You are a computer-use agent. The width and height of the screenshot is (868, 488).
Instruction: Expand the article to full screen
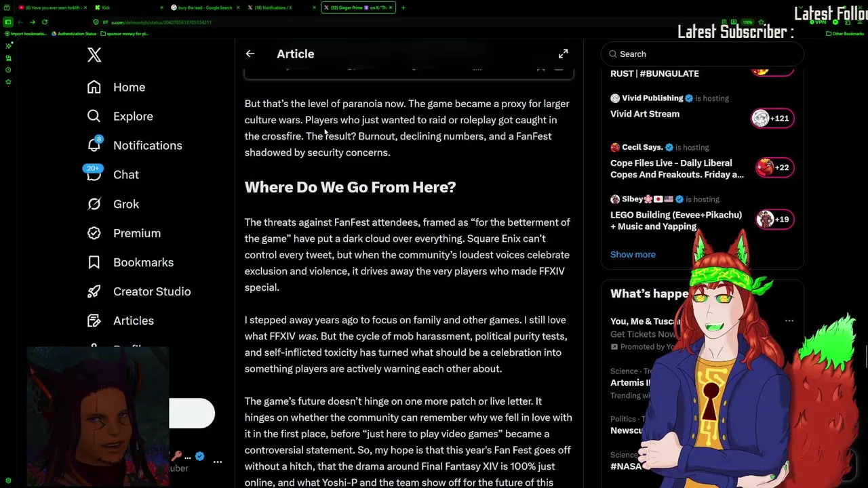click(x=563, y=54)
